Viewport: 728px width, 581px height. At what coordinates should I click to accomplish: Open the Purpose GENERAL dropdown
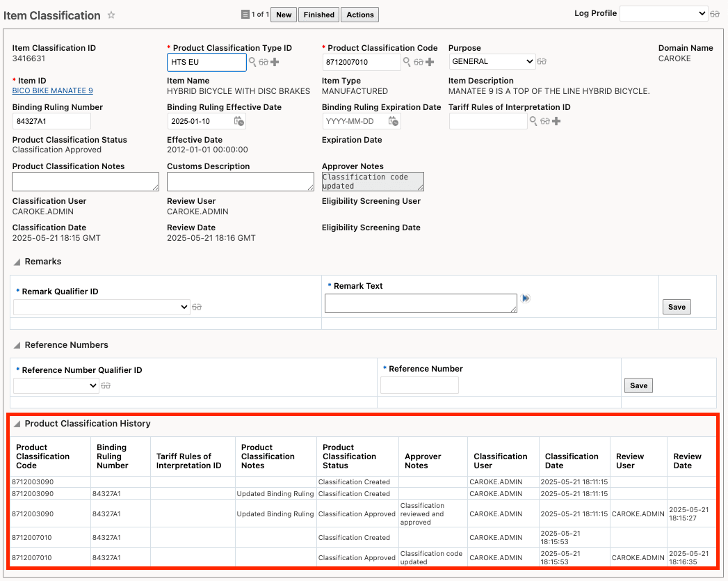coord(492,61)
